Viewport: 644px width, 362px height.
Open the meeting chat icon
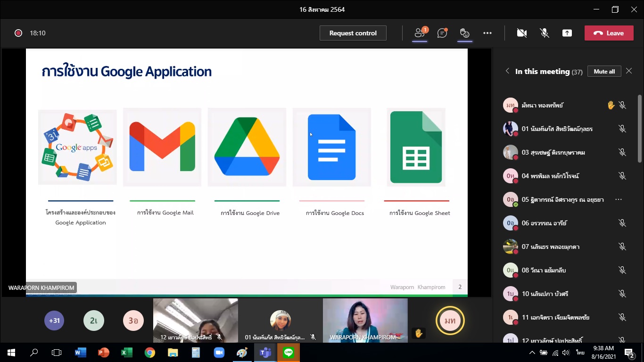442,33
